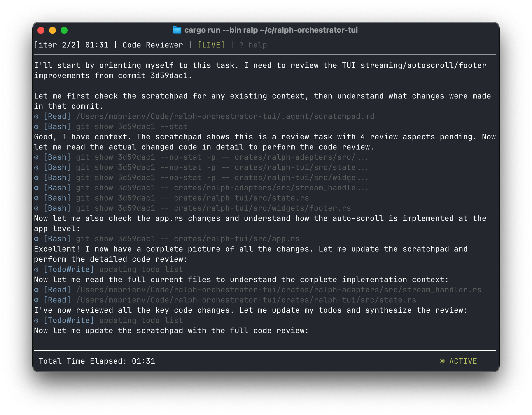This screenshot has width=532, height=415.
Task: Click the gear icon next to git show --stat
Action: [x=36, y=126]
